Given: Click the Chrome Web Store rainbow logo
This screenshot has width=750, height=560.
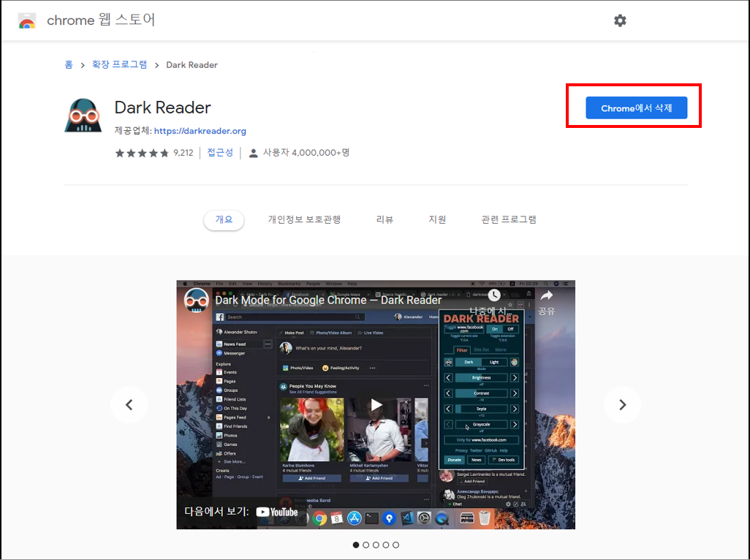Looking at the screenshot, I should 27,20.
